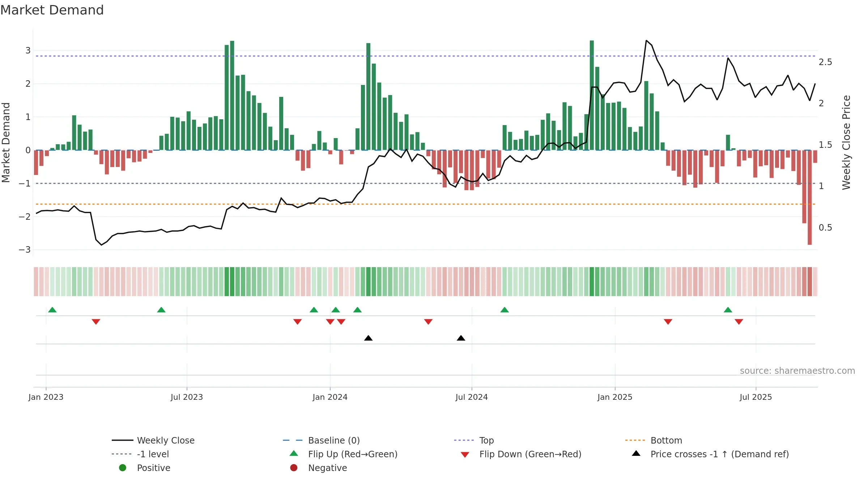Click the Jul 2025 axis label
This screenshot has width=868, height=488.
pyautogui.click(x=756, y=397)
